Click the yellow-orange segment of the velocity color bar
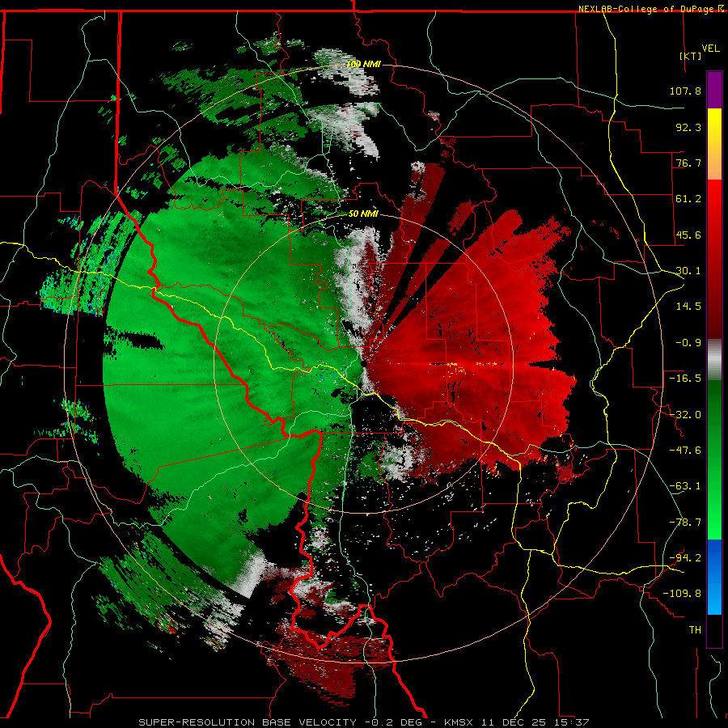728x728 pixels. click(x=714, y=144)
